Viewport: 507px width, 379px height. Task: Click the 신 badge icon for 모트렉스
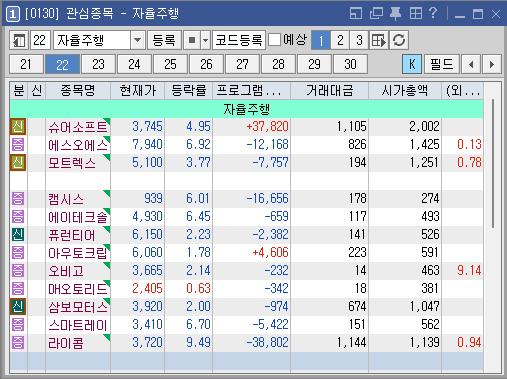pyautogui.click(x=18, y=163)
